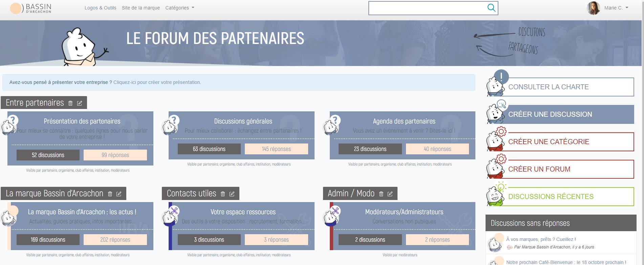Click Modérateurs/Administrateurs tools mascot icon
Image resolution: width=644 pixels, height=265 pixels.
(x=331, y=216)
